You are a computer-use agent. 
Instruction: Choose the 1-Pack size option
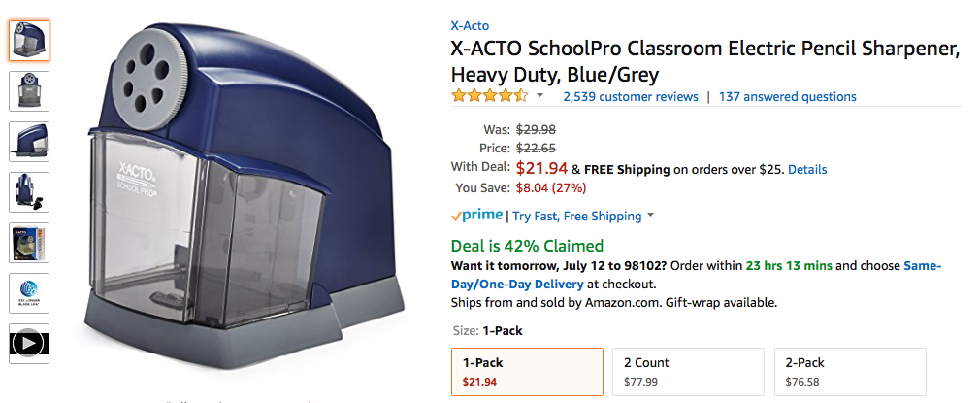pos(527,372)
